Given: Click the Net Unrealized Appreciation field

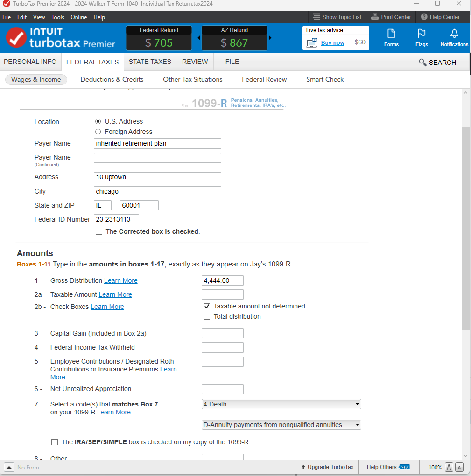Looking at the screenshot, I should pos(223,389).
